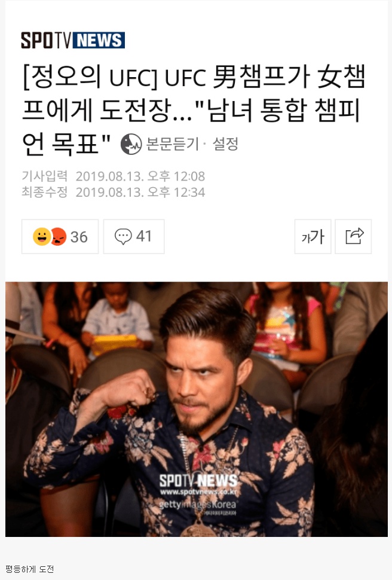This screenshot has height=580, width=392.
Task: Click the gettyimagesKorea credit on photo
Action: [x=197, y=505]
